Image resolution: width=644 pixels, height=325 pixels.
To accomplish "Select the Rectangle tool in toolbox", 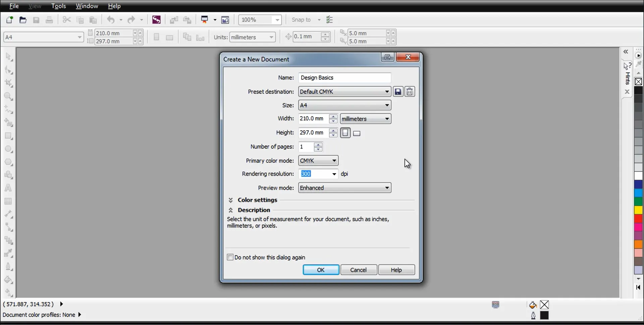I will point(8,136).
